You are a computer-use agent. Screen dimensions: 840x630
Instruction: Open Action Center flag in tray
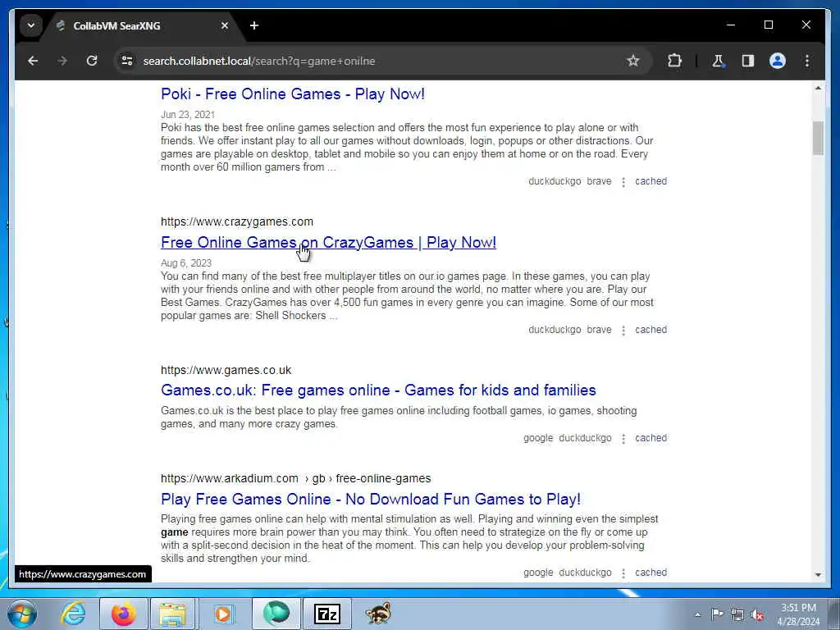pyautogui.click(x=717, y=614)
